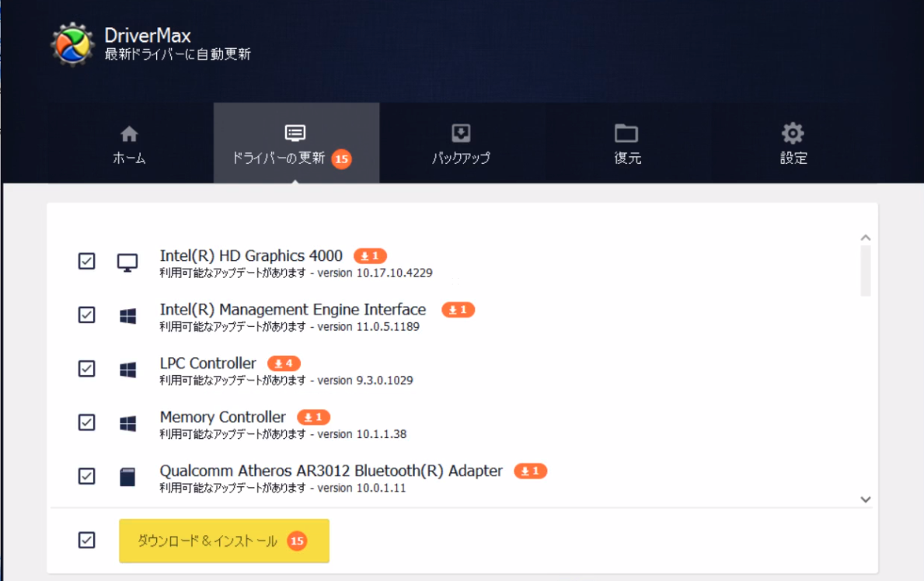Click version 10.17.10.4229 text
Screen dimensions: 924x581
tap(375, 273)
